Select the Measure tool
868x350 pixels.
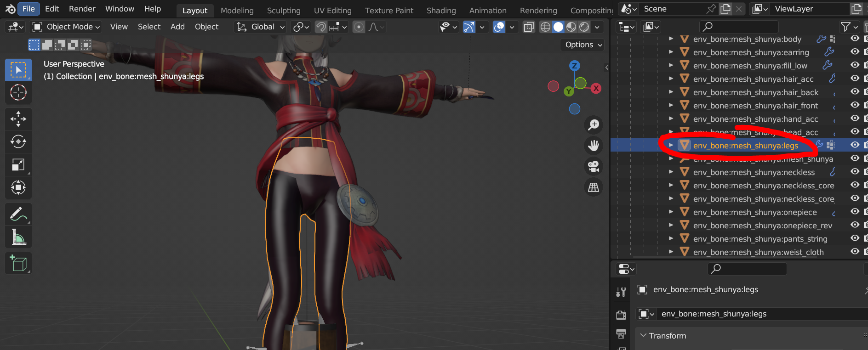[18, 237]
